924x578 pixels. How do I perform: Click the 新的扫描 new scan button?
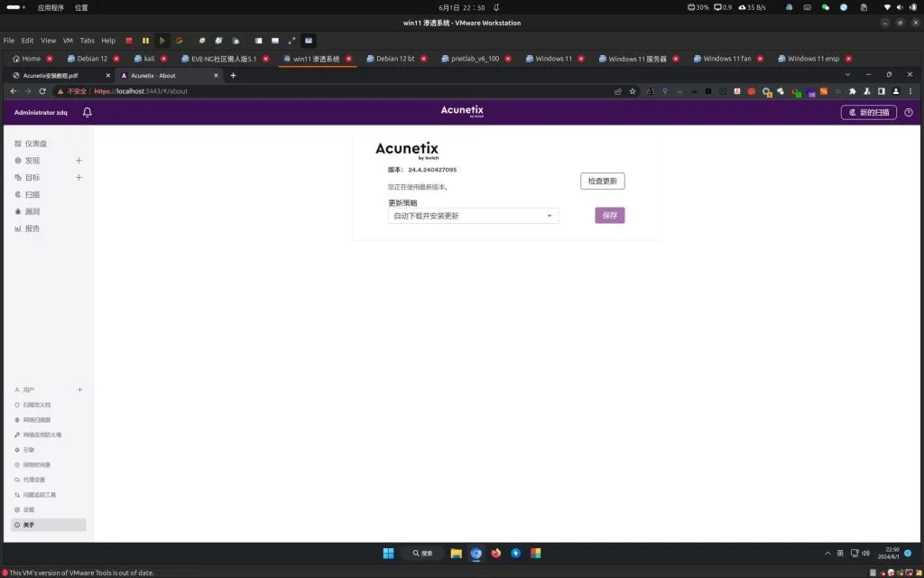(x=869, y=112)
